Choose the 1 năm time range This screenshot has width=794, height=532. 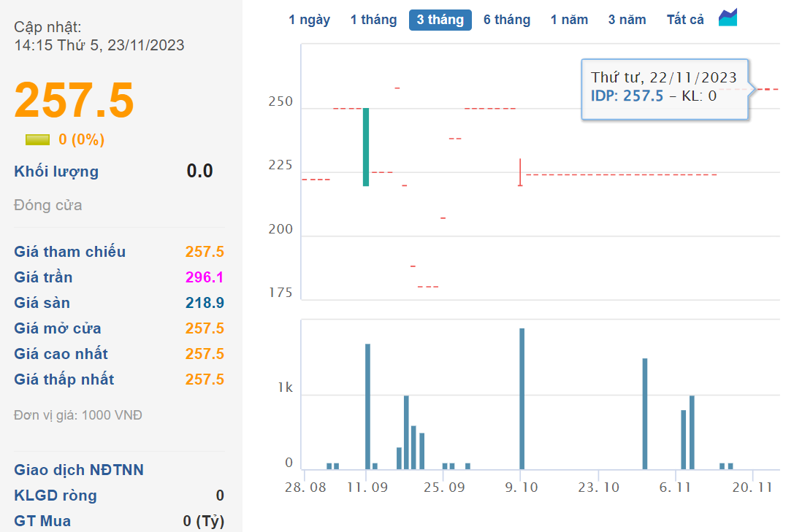click(x=569, y=20)
